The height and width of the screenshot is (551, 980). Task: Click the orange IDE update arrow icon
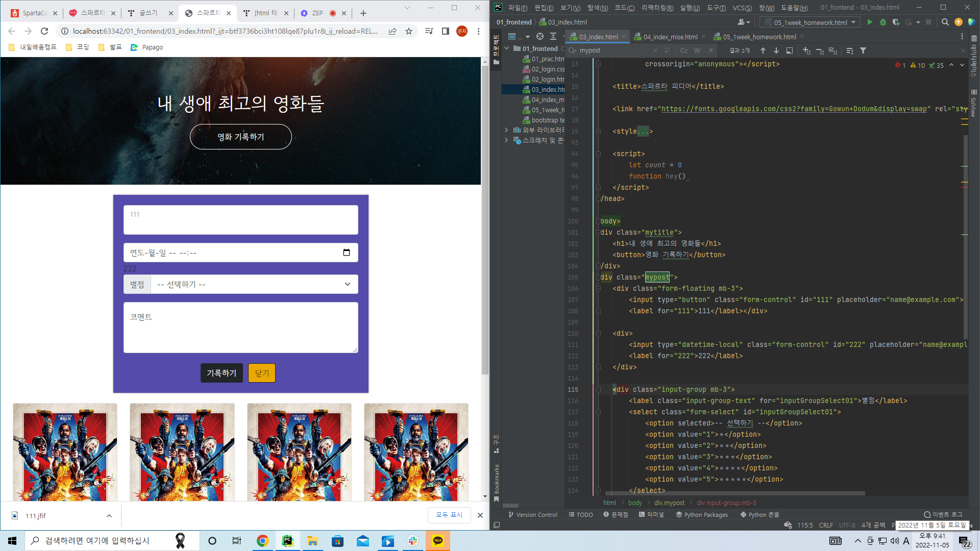click(959, 22)
